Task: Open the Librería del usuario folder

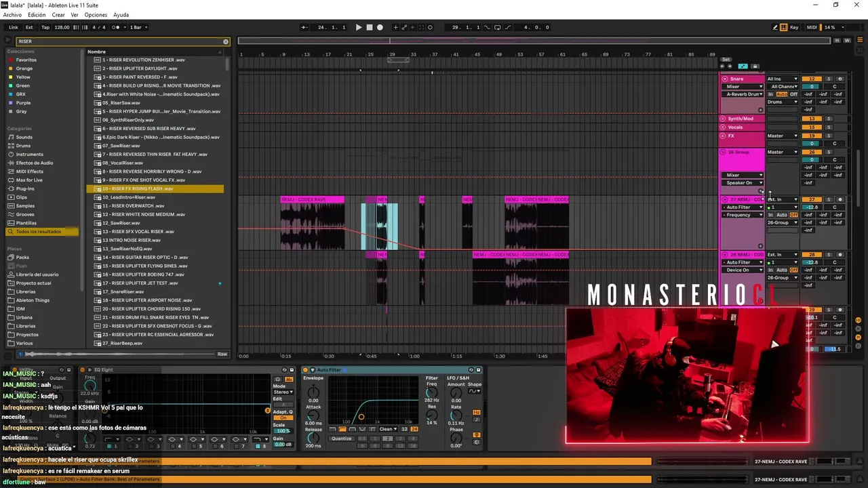Action: coord(37,274)
